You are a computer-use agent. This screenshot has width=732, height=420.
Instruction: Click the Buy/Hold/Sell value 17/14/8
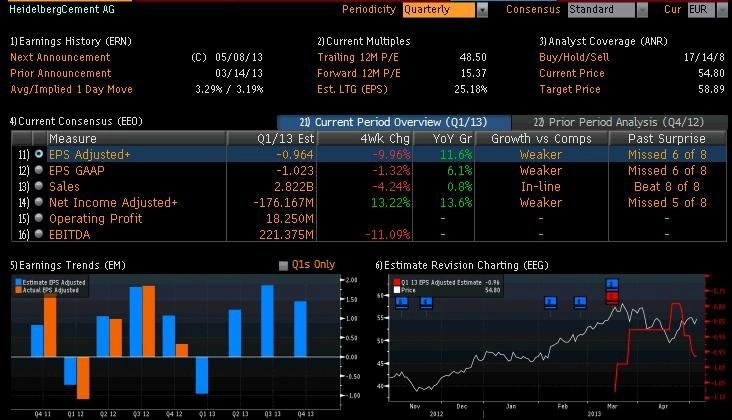tap(704, 57)
